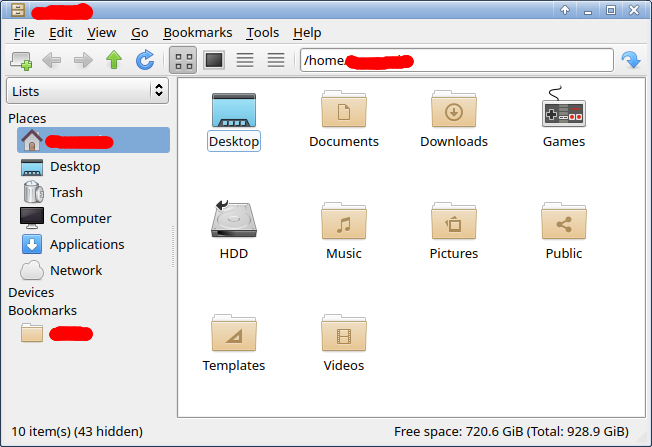Screen dimensions: 652x447
Task: Switch to detailed list view mode
Action: (x=276, y=61)
